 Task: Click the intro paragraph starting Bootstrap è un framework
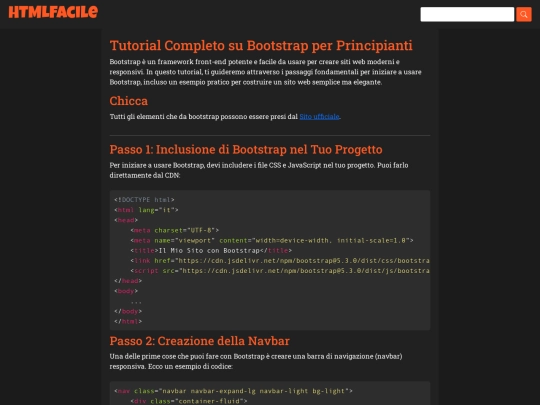click(x=266, y=72)
